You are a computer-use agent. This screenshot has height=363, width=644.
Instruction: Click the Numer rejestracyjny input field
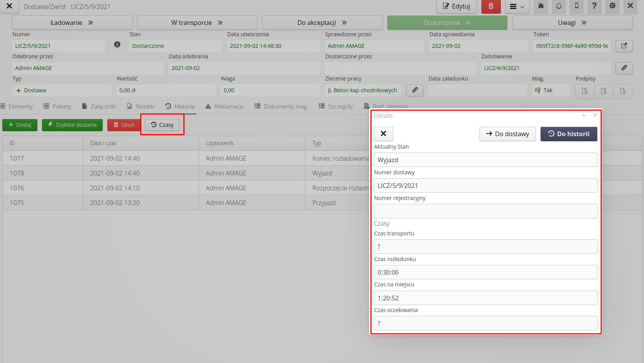click(x=485, y=211)
